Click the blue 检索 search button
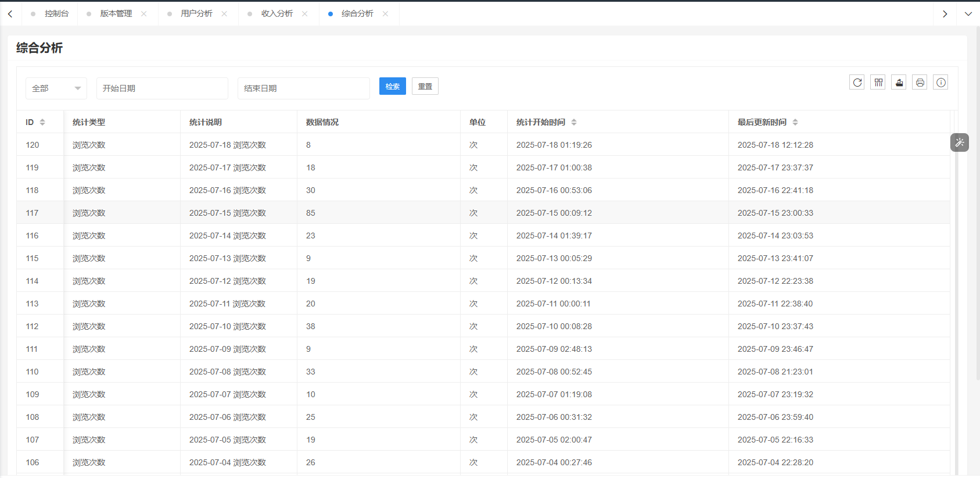This screenshot has height=478, width=980. pos(393,86)
